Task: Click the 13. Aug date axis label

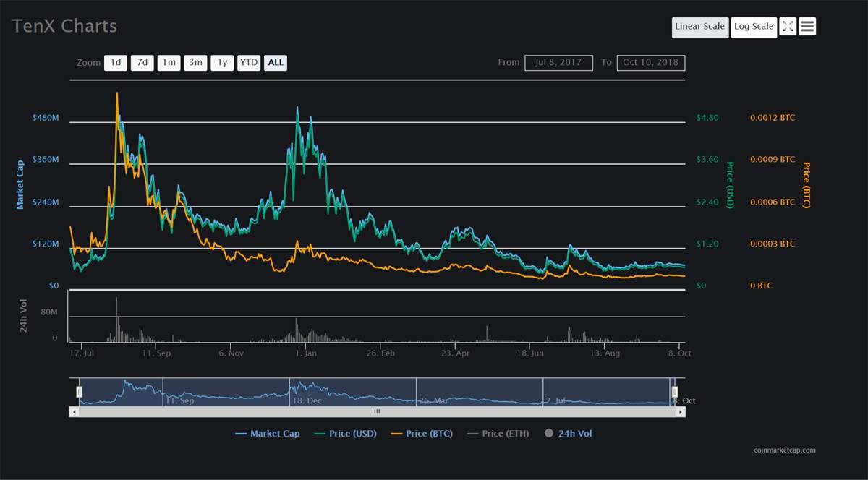Action: (x=605, y=353)
